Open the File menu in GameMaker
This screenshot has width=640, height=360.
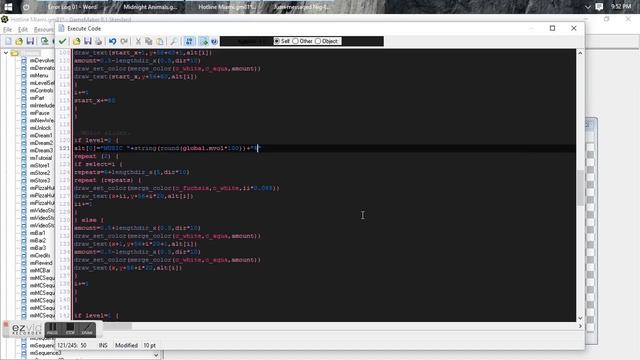[x=7, y=29]
